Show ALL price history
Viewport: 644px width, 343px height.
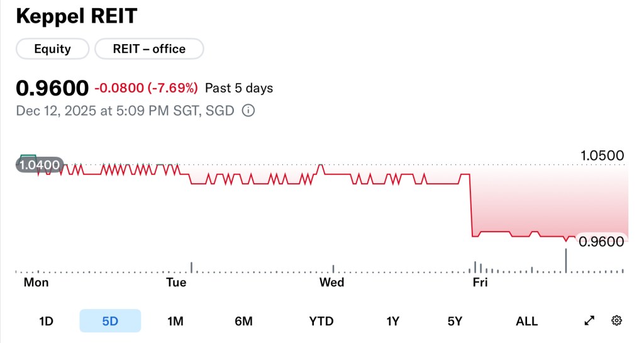pos(526,321)
